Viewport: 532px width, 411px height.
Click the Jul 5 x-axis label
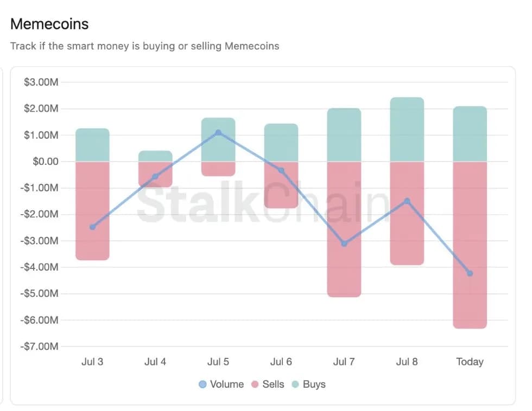point(218,362)
